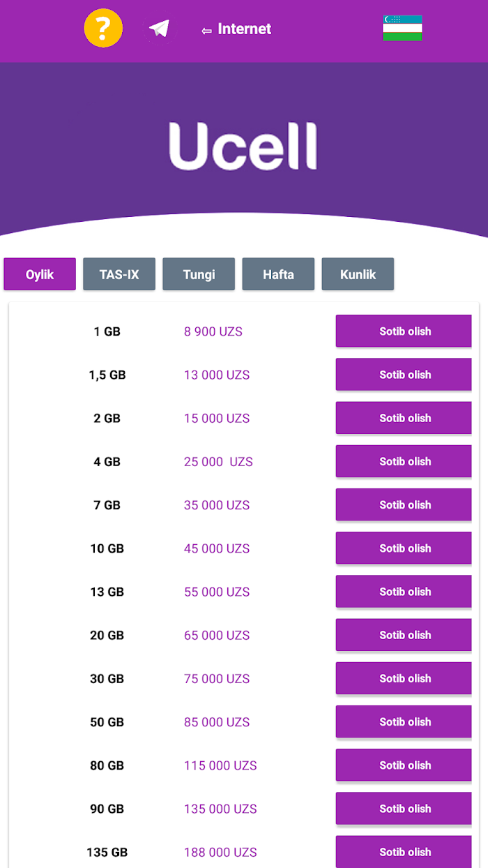This screenshot has width=488, height=868.
Task: Click the 30 GB package label
Action: pos(107,678)
